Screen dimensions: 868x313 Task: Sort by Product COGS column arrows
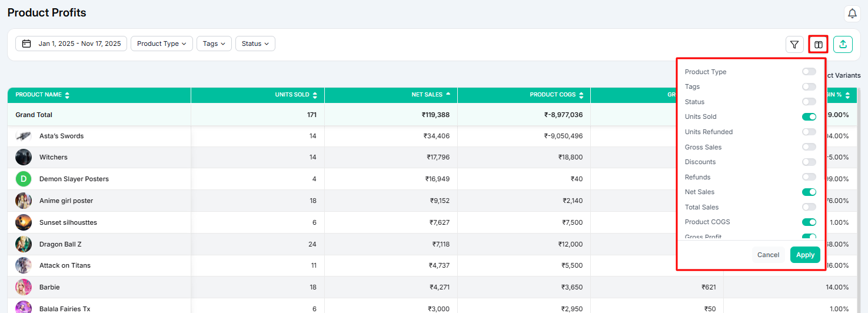[581, 95]
